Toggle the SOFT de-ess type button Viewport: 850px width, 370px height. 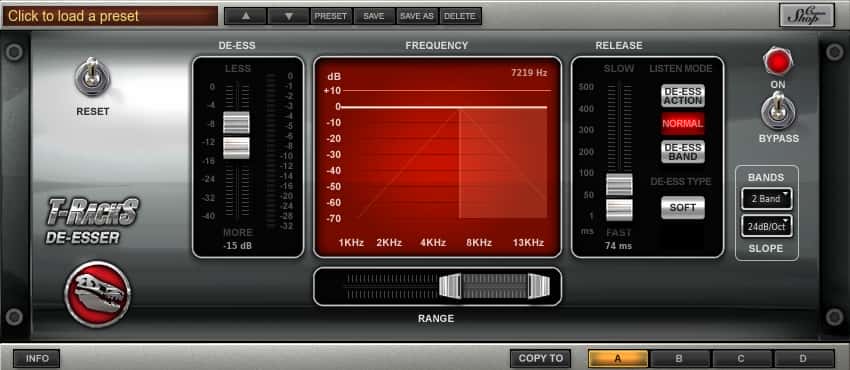coord(683,207)
